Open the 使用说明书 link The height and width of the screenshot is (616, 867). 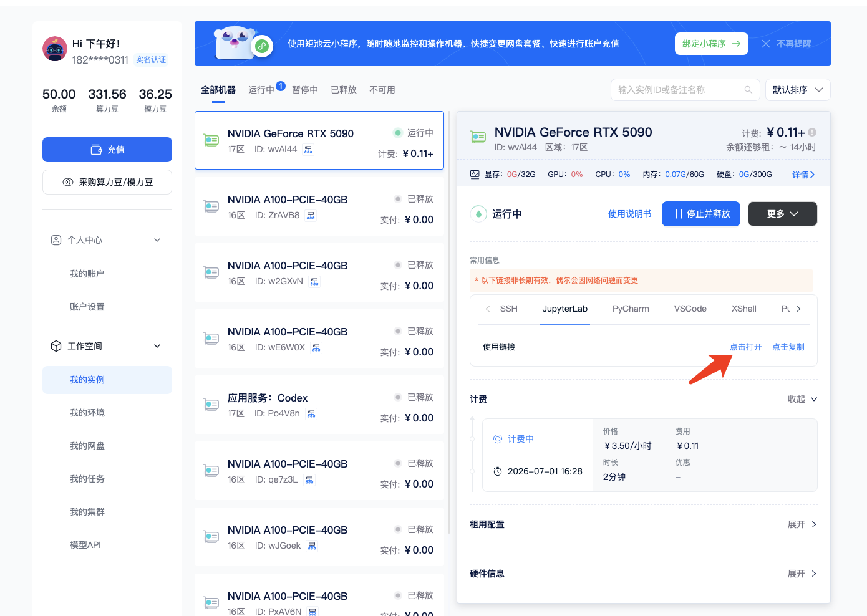[x=630, y=214]
